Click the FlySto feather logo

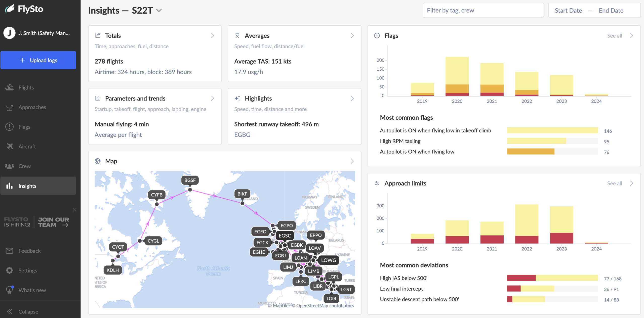click(x=10, y=9)
